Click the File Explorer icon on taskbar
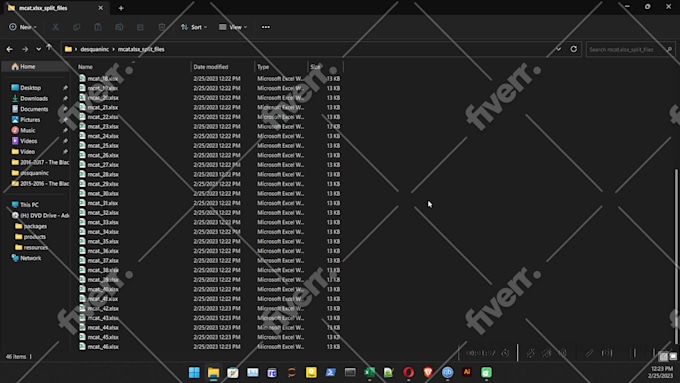This screenshot has width=680, height=383. coord(213,372)
